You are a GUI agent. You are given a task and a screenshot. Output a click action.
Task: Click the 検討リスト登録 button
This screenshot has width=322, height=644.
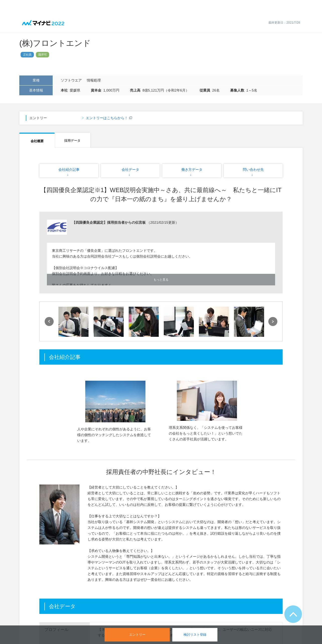[195, 634]
